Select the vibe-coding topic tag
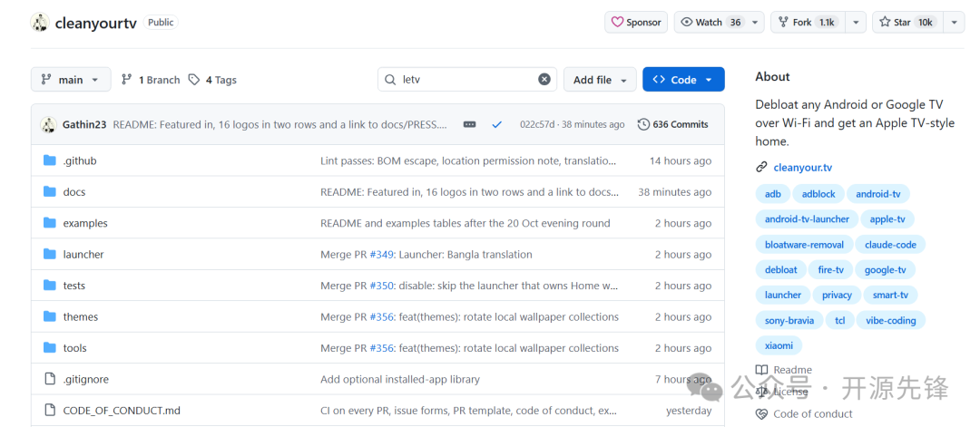 (x=891, y=320)
